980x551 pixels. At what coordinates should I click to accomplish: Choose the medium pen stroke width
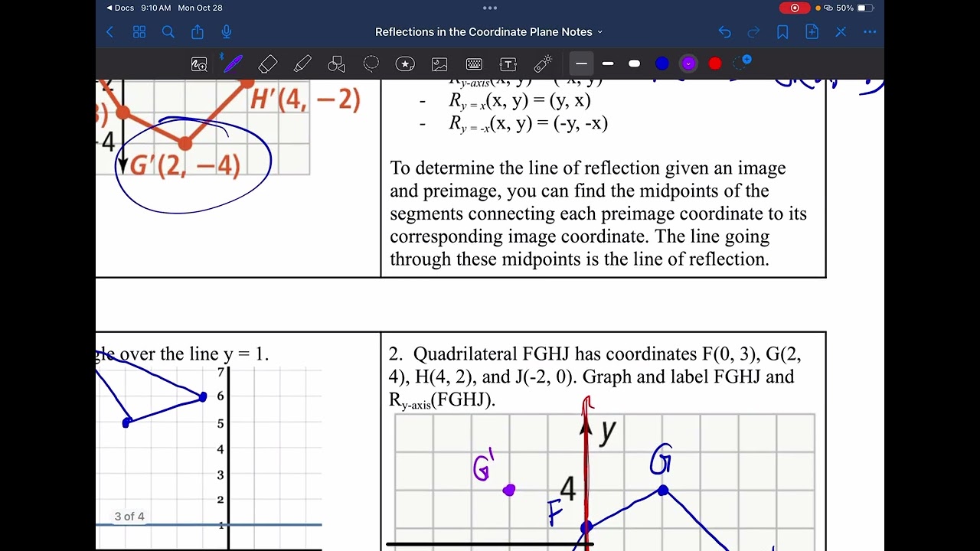(x=608, y=64)
